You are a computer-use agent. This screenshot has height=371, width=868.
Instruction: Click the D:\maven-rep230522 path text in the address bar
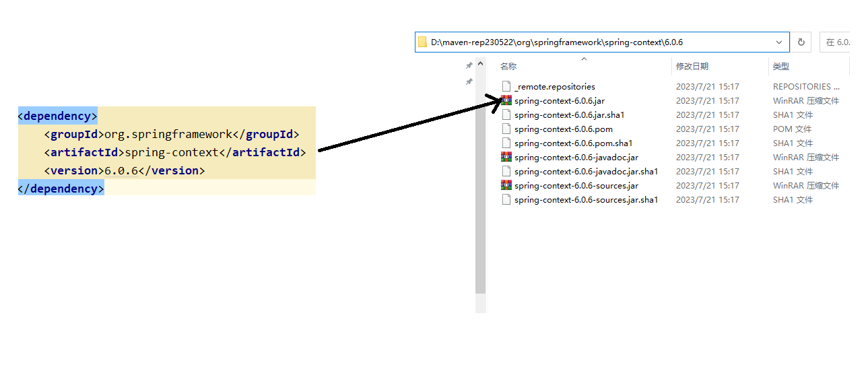click(471, 42)
